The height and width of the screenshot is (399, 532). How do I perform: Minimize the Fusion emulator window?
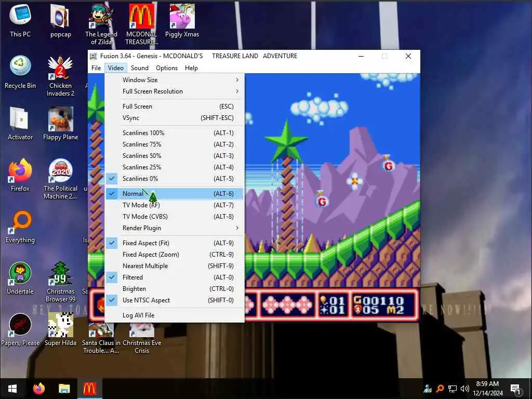361,56
